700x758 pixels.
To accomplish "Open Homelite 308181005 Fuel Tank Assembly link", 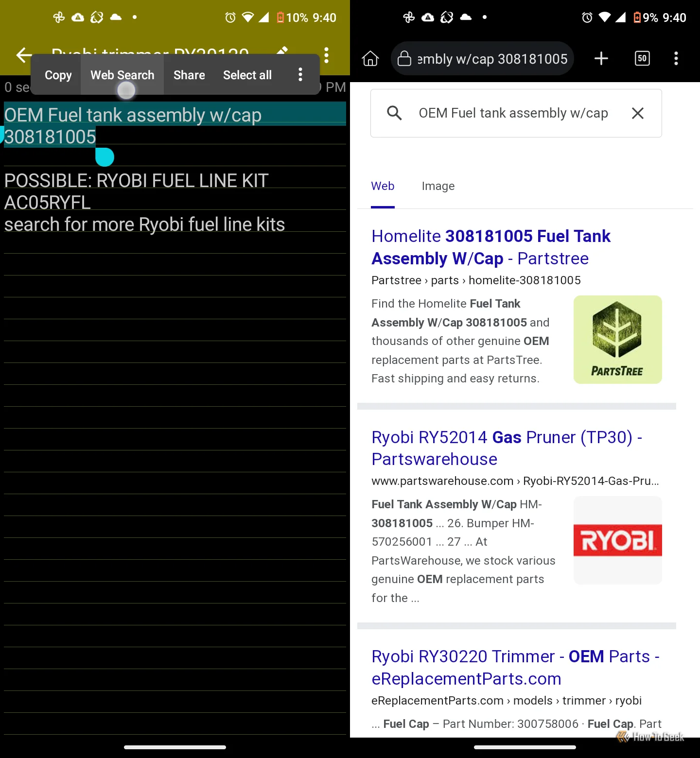I will (x=491, y=247).
